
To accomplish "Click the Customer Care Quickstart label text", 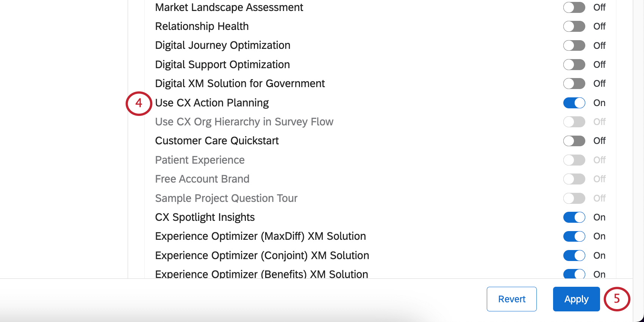I will pos(217,141).
